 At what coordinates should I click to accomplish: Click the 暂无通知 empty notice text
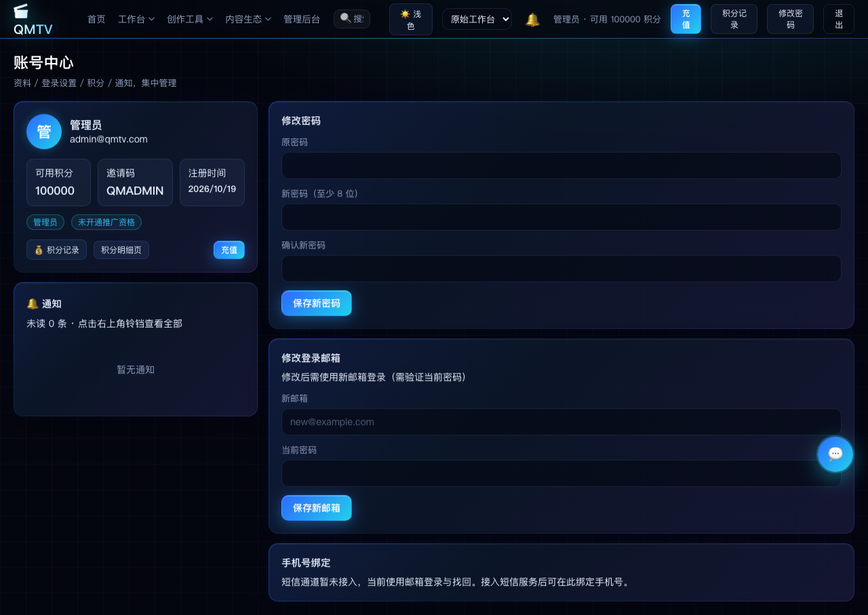pos(136,370)
